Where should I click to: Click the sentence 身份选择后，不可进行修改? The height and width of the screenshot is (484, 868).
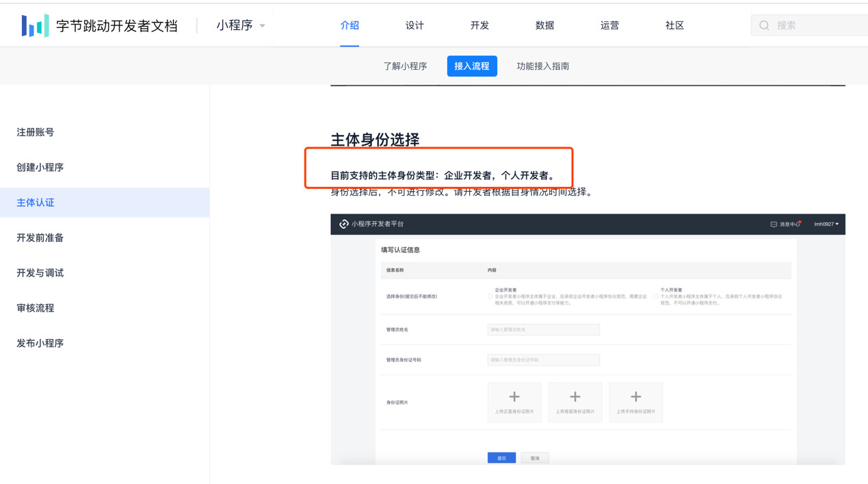pos(387,192)
